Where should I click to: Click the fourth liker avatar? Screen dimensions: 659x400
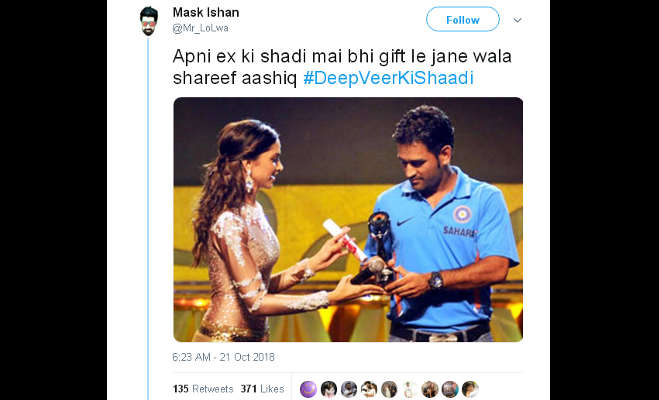pyautogui.click(x=369, y=389)
